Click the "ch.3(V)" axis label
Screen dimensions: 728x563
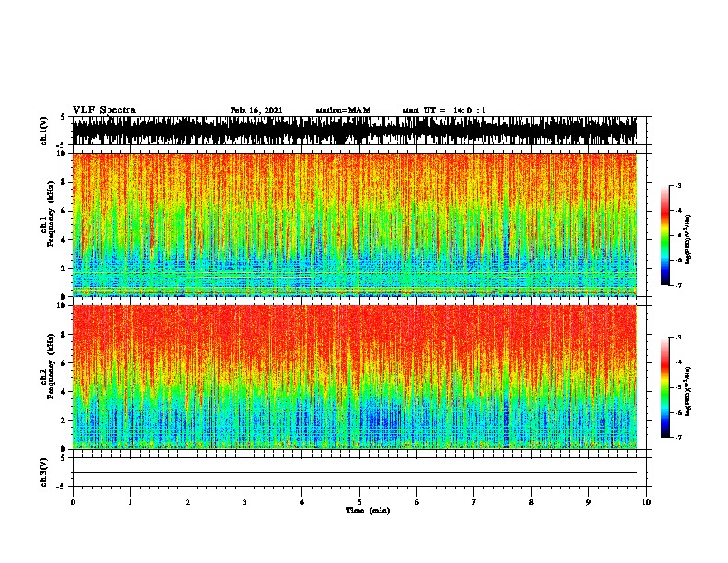[44, 472]
